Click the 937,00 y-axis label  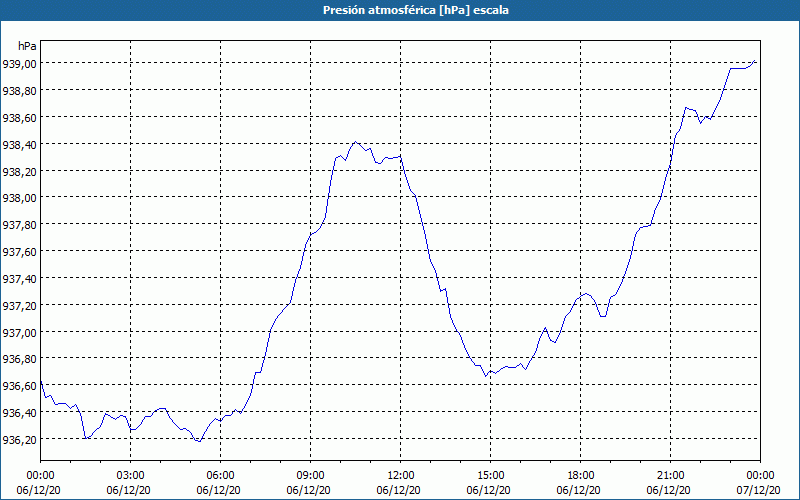click(19, 332)
